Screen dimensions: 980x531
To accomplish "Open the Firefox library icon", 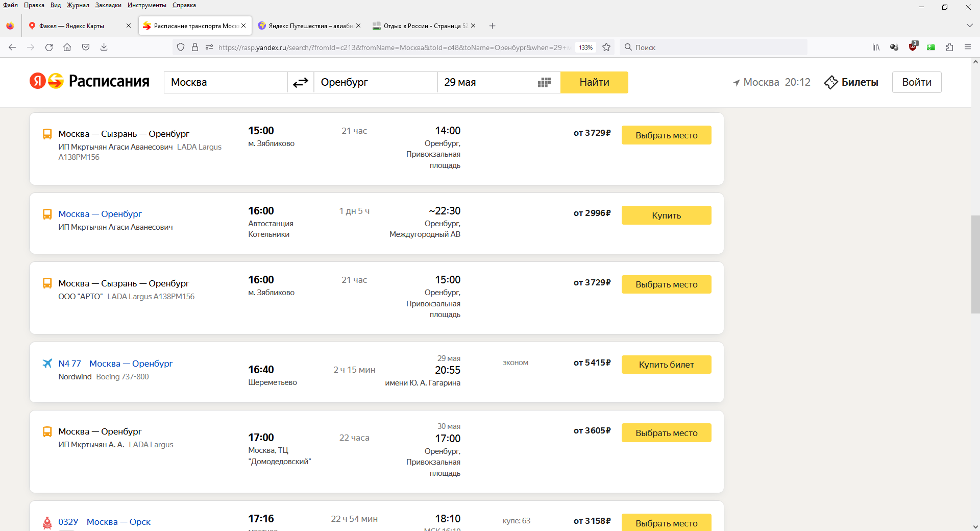I will 876,47.
